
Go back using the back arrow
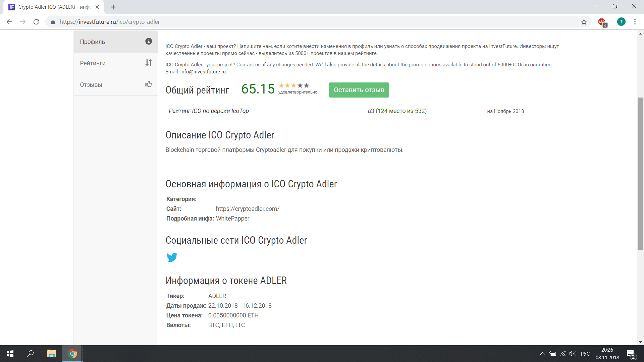pos(9,22)
